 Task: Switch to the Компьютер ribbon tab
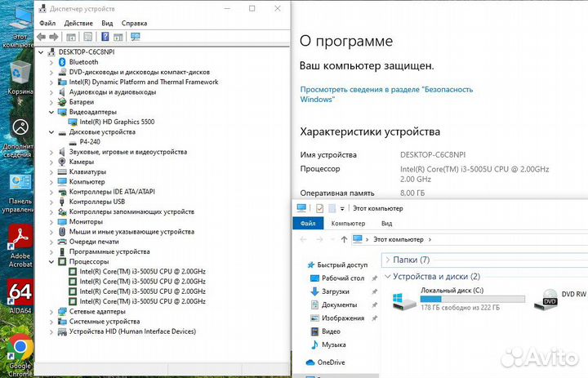(x=348, y=224)
